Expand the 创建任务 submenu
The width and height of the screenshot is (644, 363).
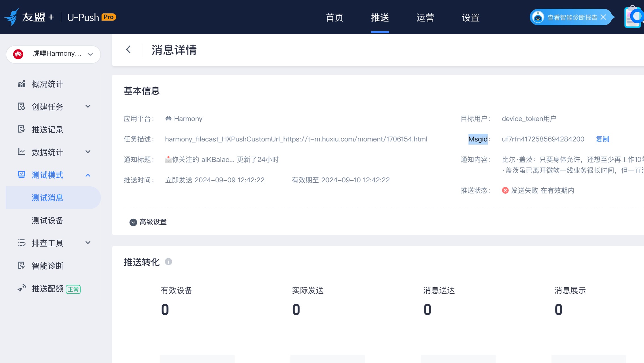tap(88, 106)
